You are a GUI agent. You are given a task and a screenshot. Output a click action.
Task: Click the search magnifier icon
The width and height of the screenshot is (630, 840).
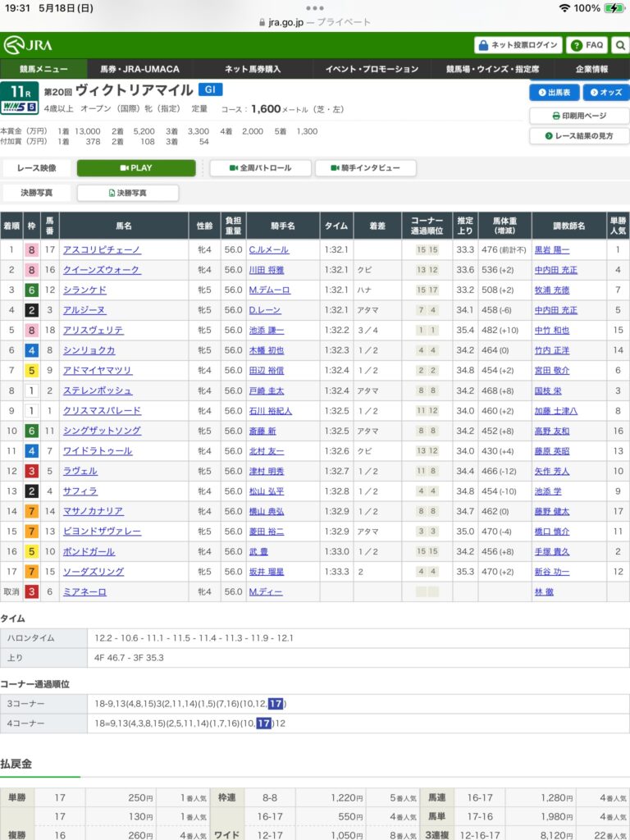(620, 46)
